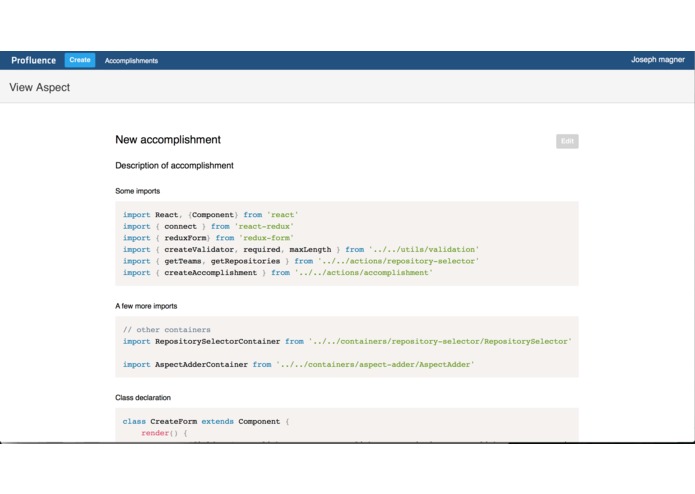Click the Some imports label

137,191
